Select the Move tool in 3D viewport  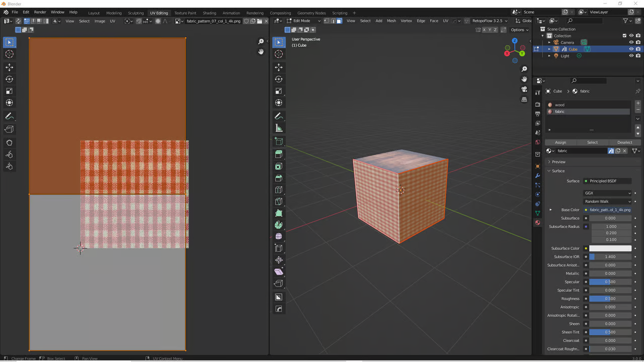(279, 67)
